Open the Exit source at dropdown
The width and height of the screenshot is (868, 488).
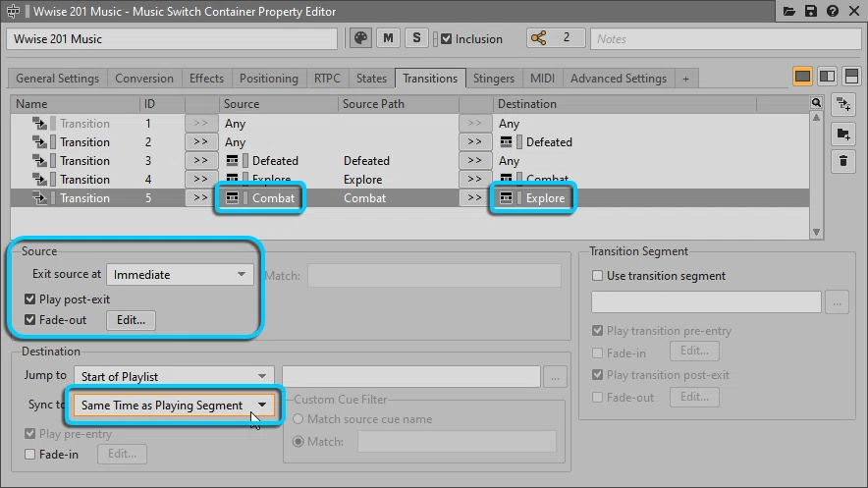[x=180, y=274]
